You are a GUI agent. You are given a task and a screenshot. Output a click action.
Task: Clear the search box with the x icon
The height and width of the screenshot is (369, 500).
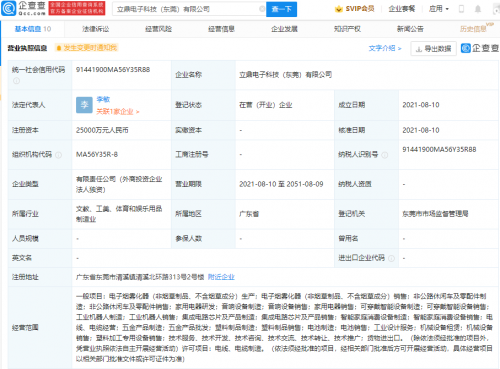tap(262, 9)
